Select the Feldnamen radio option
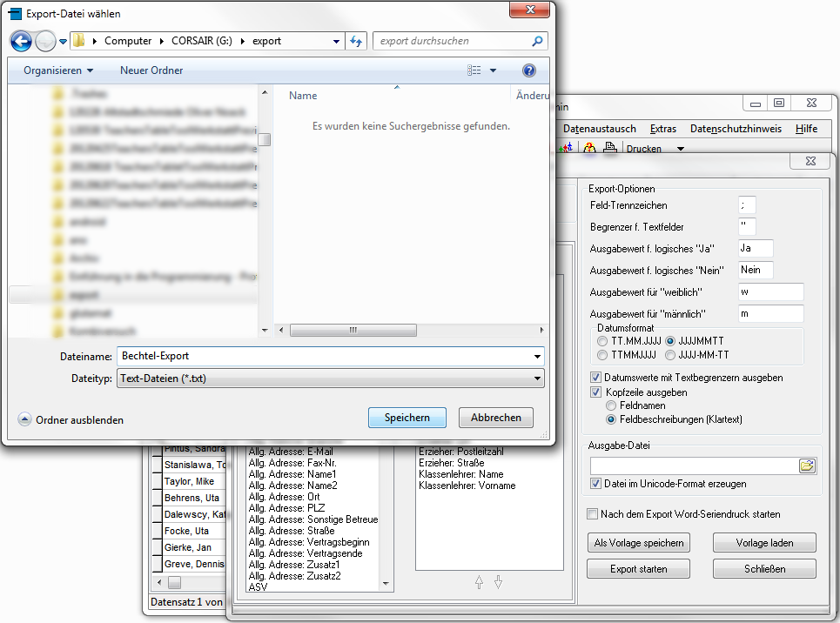Screen dimensions: 840x623 [x=612, y=405]
